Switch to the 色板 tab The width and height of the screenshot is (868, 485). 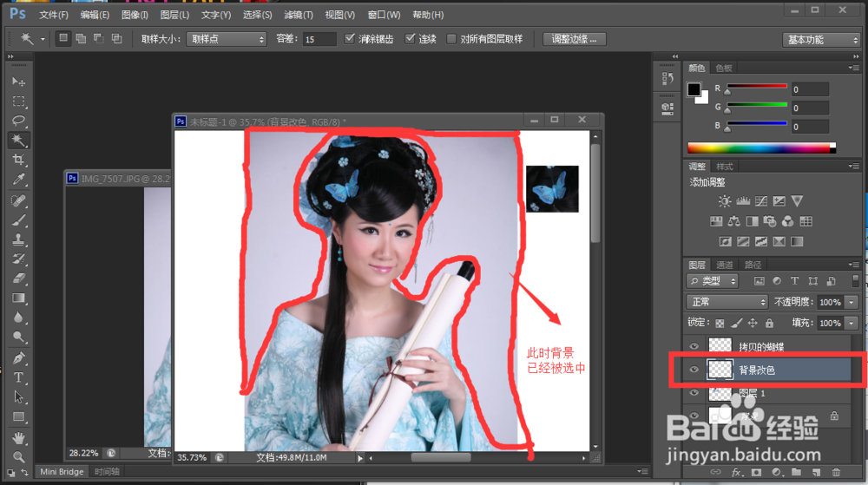724,68
